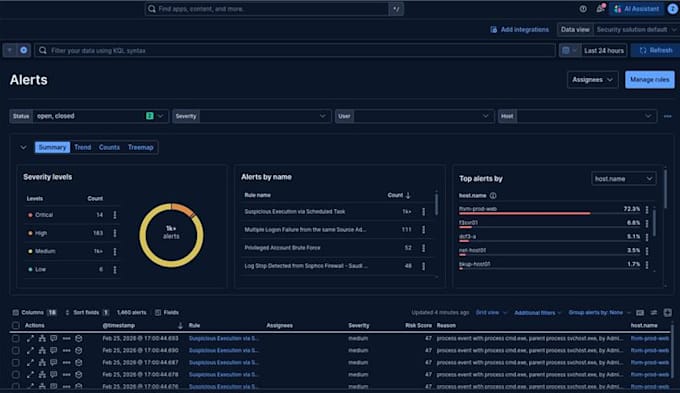Open the Grid view dropdown
This screenshot has height=393, width=680.
[491, 312]
